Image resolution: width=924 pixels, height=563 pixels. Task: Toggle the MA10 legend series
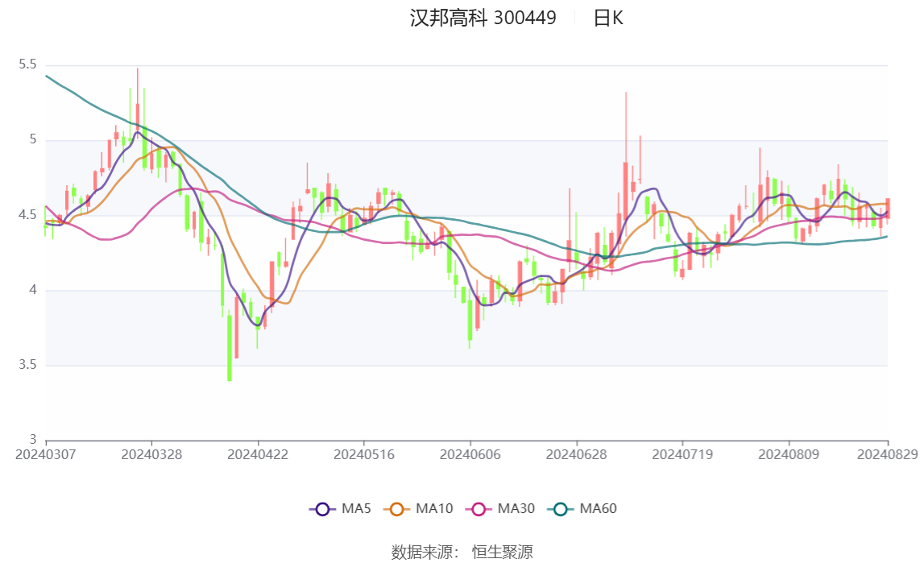point(418,509)
